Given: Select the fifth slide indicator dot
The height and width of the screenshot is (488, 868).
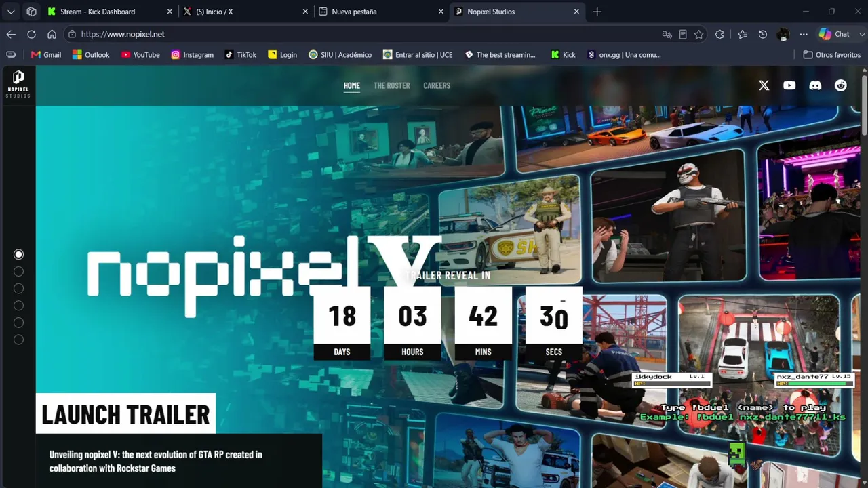Looking at the screenshot, I should [19, 323].
